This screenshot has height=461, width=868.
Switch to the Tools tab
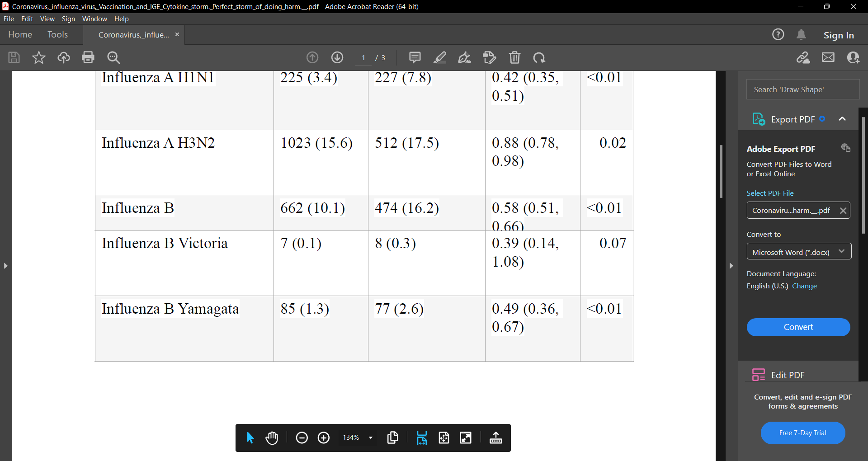pyautogui.click(x=57, y=34)
